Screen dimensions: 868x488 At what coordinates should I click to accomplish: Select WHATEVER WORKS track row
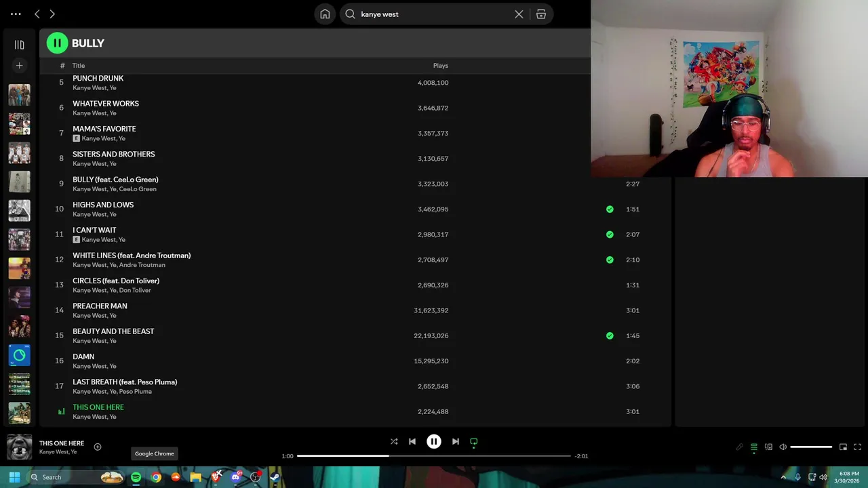(x=356, y=108)
